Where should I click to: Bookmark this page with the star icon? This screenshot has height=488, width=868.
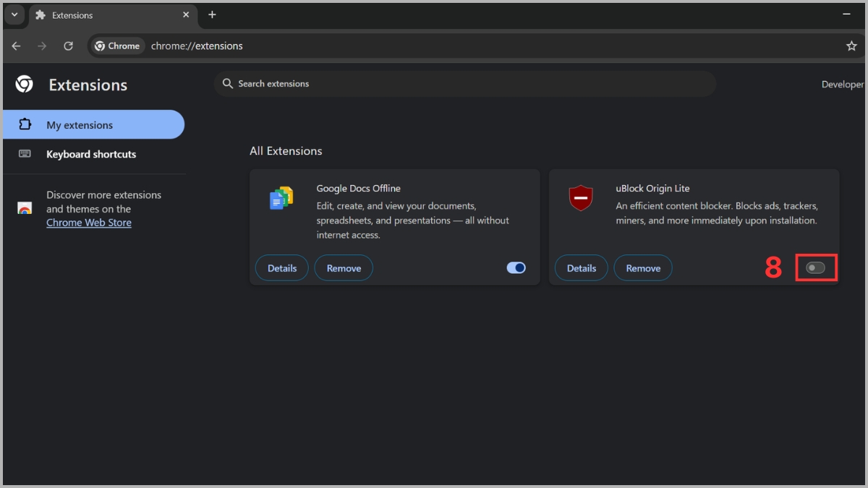coord(851,46)
